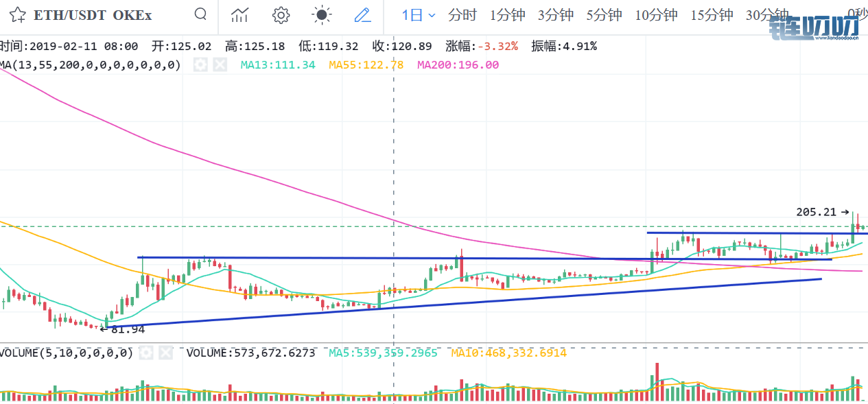
Task: Remove the MA indicator with X icon
Action: pos(220,65)
